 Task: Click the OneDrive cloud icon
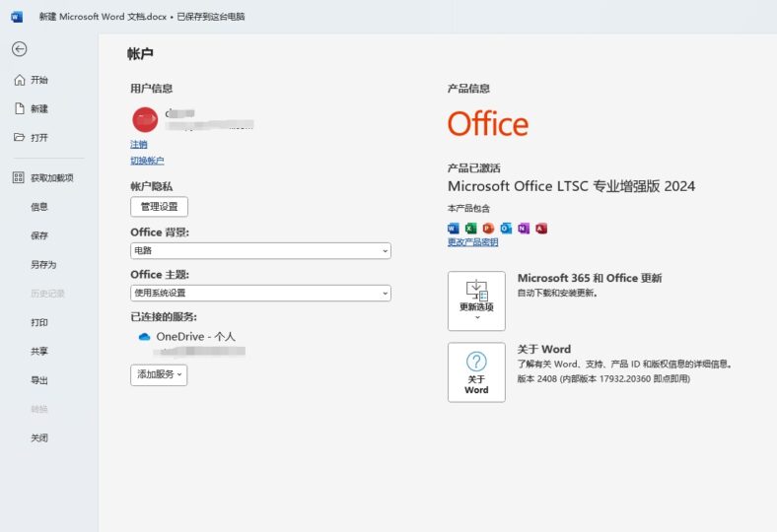144,337
